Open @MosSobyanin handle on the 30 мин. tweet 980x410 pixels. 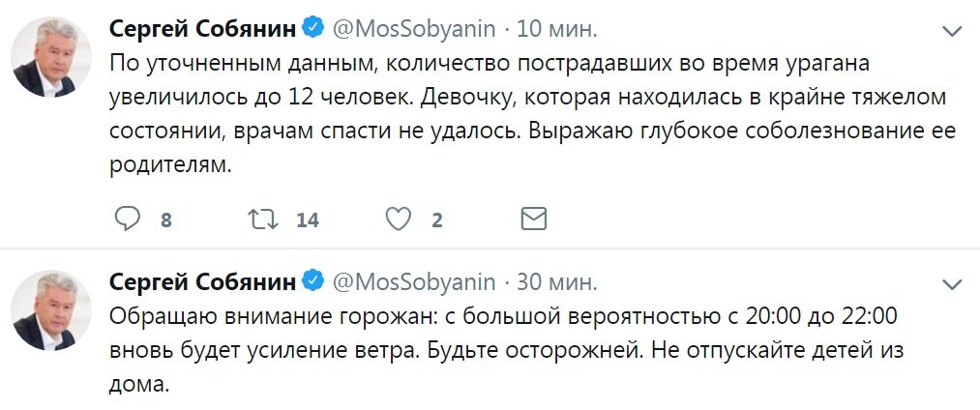point(414,282)
